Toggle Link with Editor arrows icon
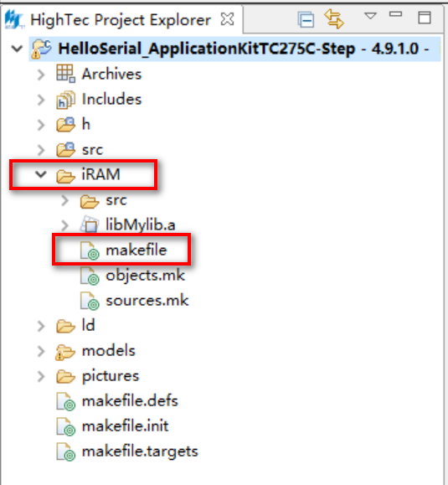Viewport: 448px width, 485px height. coord(334,19)
